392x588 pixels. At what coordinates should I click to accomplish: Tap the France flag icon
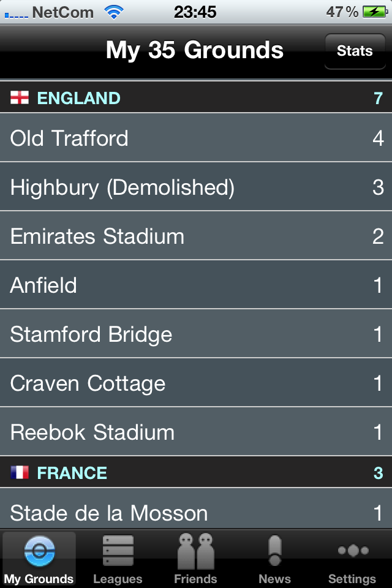click(x=20, y=472)
